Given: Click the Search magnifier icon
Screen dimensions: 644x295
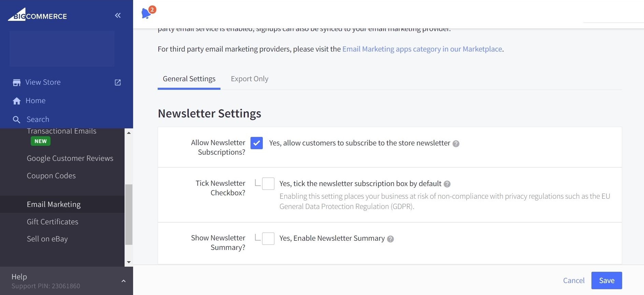Looking at the screenshot, I should (16, 120).
